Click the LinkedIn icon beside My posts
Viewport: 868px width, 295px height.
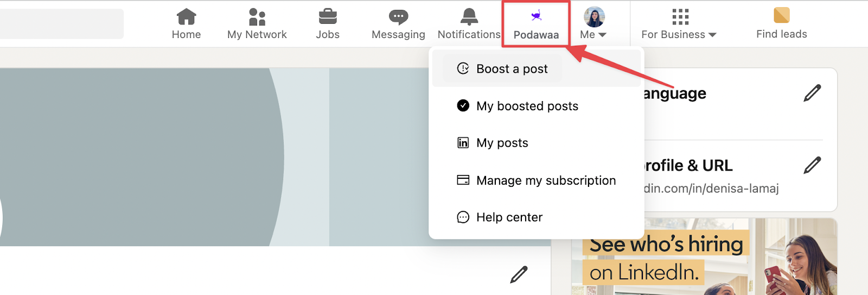click(463, 142)
